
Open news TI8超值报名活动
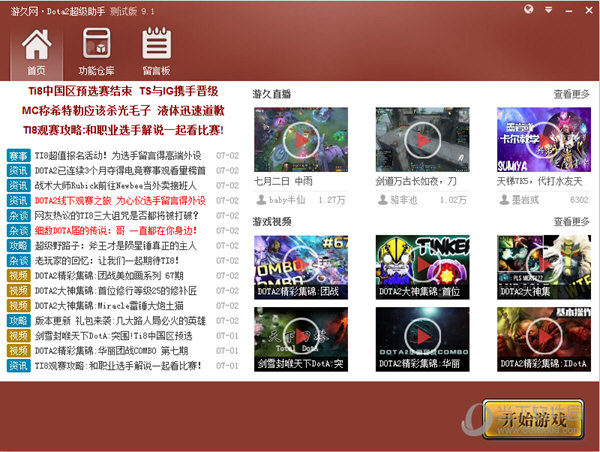coord(118,156)
